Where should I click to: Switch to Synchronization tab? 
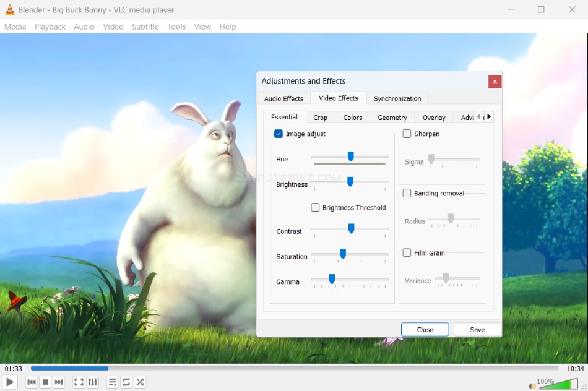click(x=397, y=98)
